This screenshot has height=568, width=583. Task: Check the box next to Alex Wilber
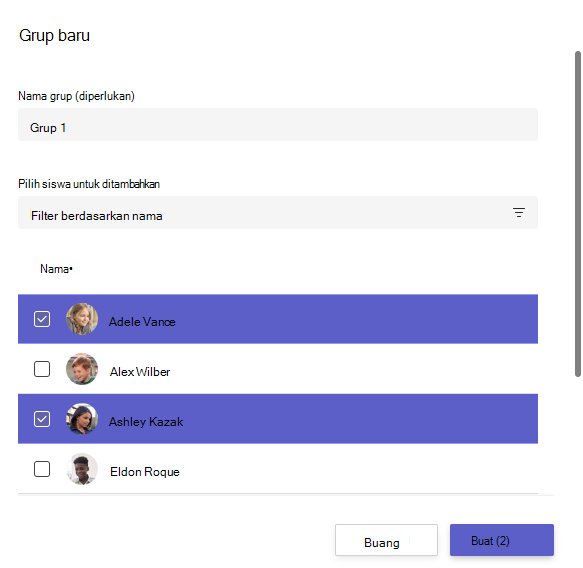(42, 369)
